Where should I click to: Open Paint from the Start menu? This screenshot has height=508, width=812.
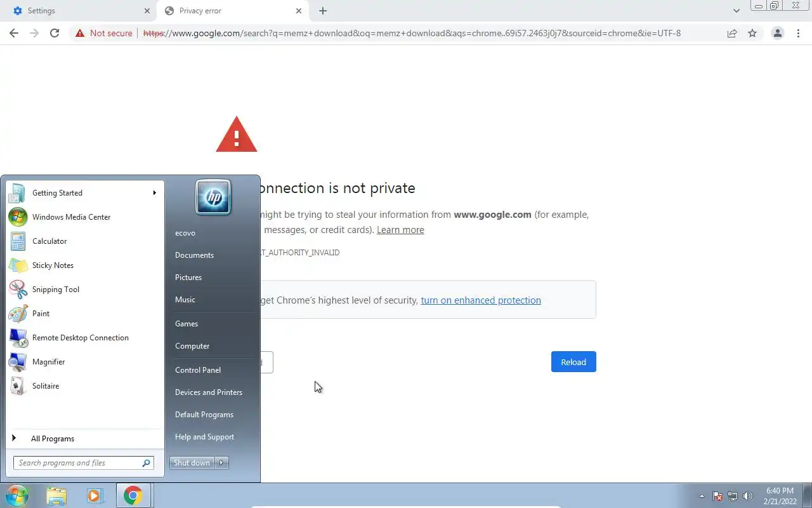click(x=84, y=314)
